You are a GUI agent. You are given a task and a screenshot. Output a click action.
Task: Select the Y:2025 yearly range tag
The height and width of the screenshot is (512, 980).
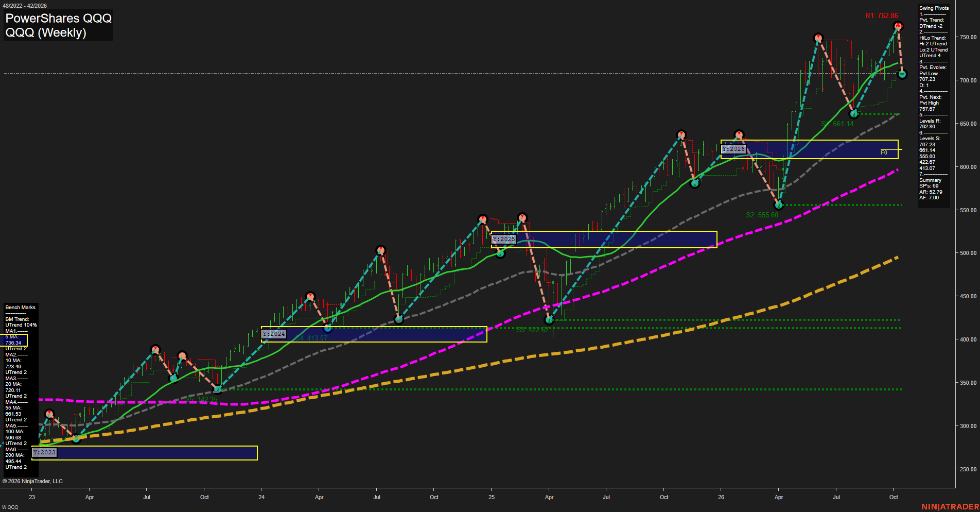pos(504,239)
